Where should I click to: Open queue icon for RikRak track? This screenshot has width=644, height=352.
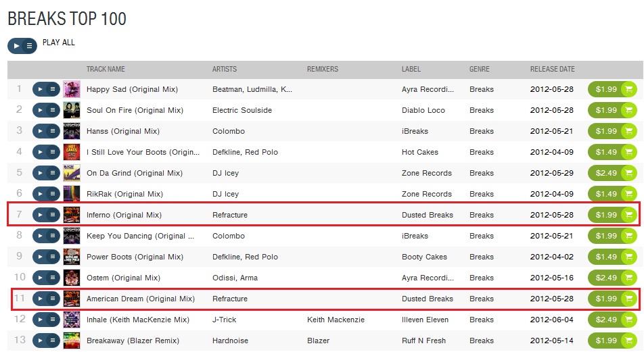coord(53,194)
